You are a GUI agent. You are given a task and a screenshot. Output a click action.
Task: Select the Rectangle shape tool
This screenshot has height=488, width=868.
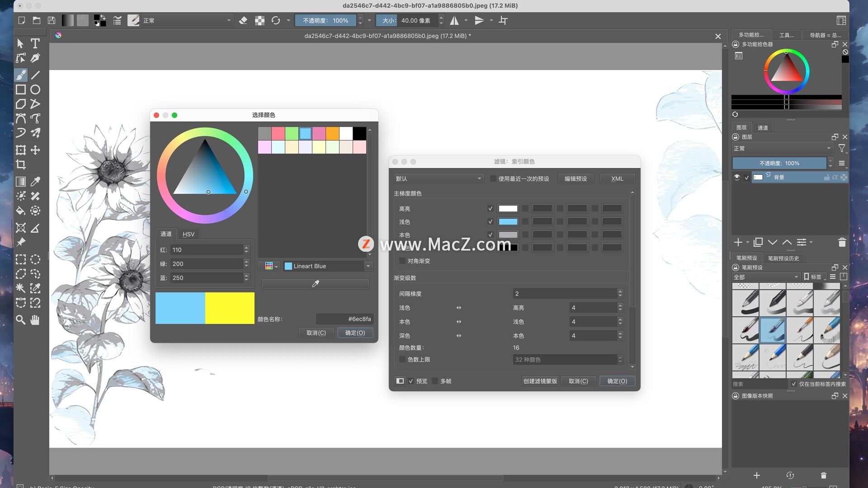pyautogui.click(x=21, y=89)
